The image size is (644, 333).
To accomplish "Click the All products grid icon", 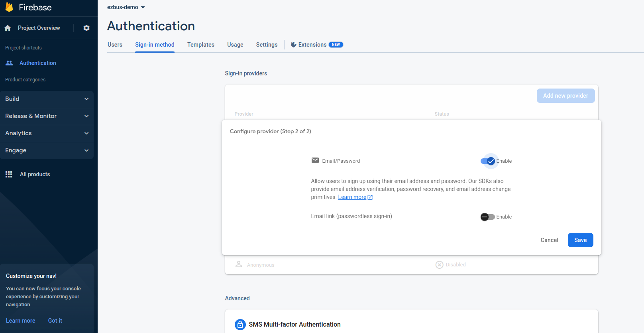I will point(9,174).
